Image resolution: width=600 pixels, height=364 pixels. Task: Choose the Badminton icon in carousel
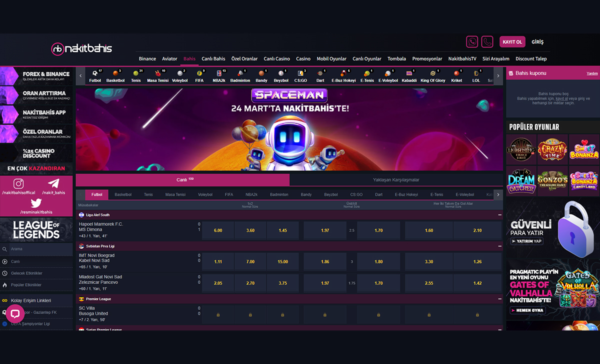[240, 76]
